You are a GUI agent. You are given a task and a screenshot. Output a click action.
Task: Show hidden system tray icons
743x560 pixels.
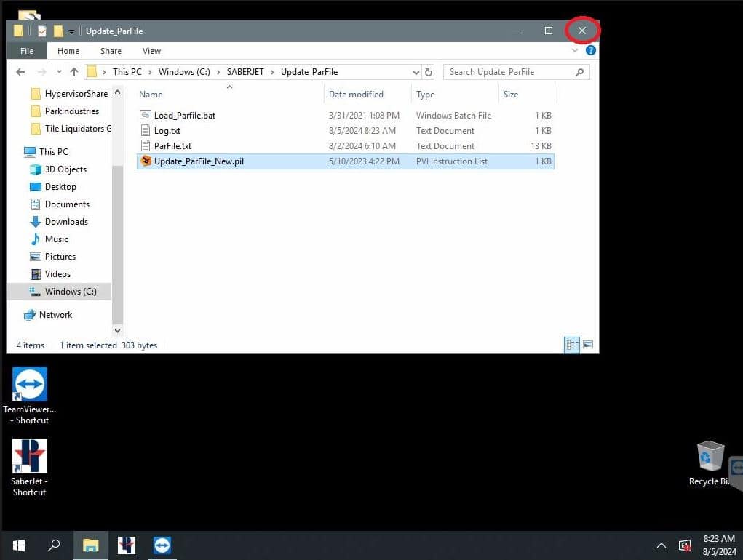click(661, 545)
